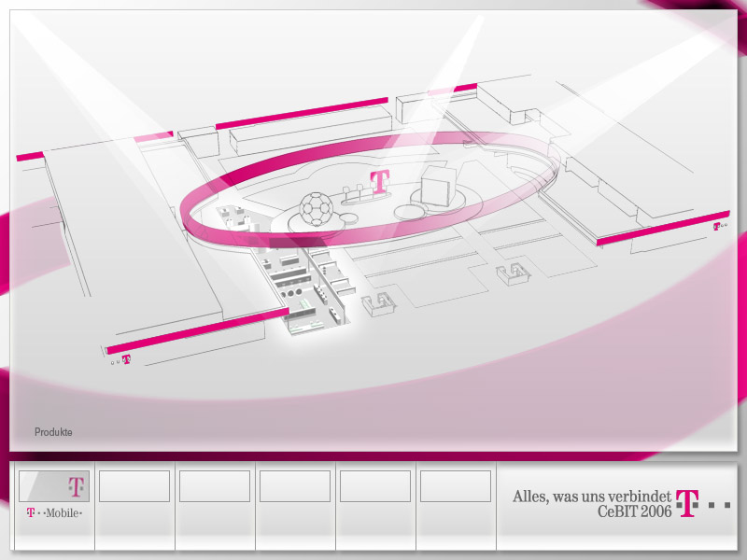The image size is (747, 560).
Task: Pick the sixth empty navigation slot
Action: click(456, 486)
